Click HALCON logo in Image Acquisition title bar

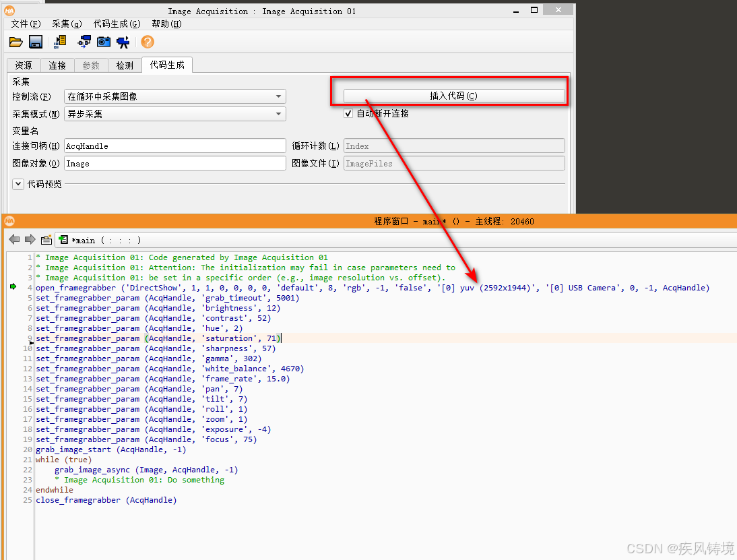9,10
